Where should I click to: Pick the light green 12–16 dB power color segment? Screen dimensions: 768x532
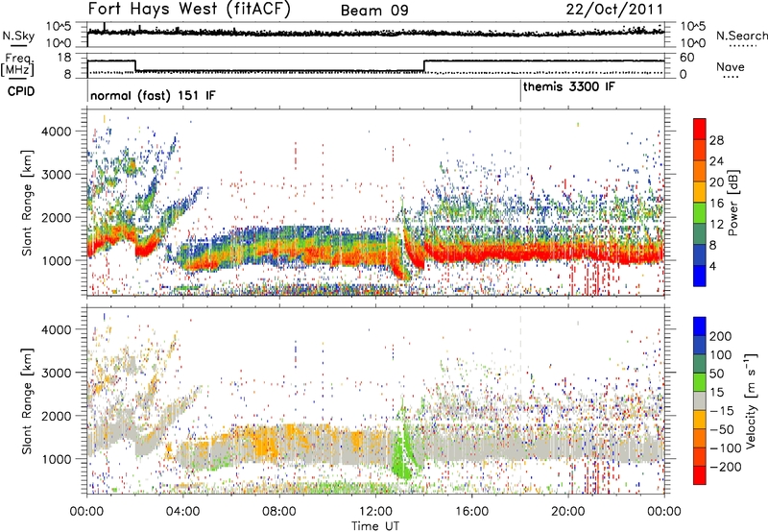(x=700, y=212)
